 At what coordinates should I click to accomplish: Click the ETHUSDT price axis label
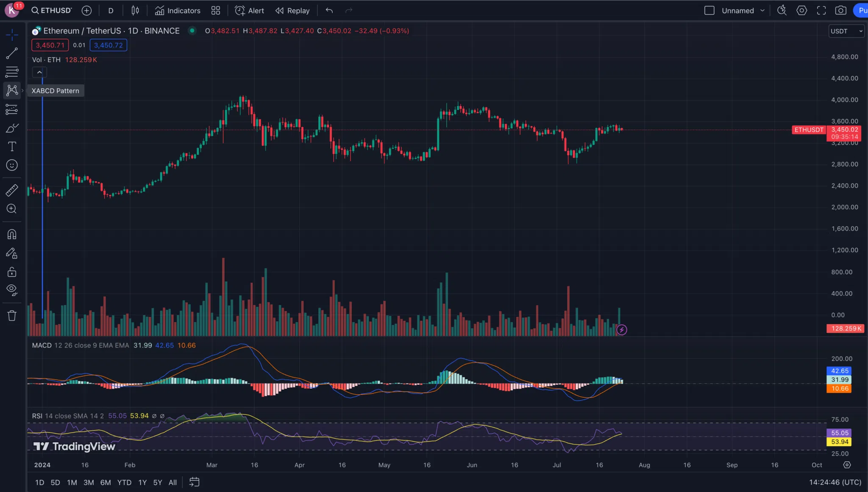coord(809,130)
